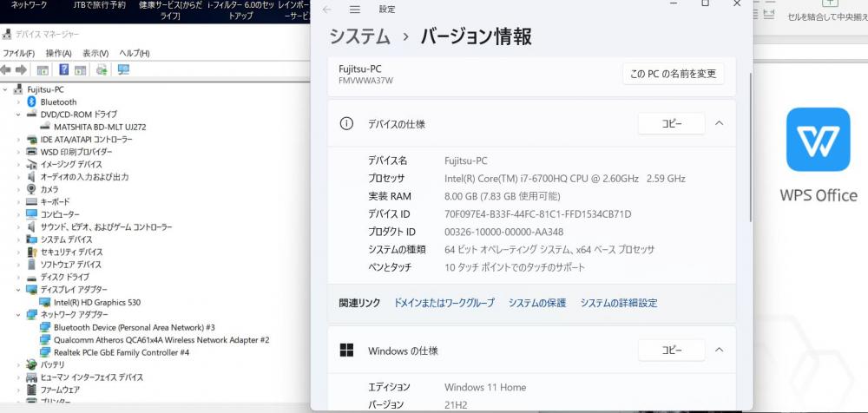This screenshot has height=413, width=868.
Task: Open the 表示(V) menu
Action: (x=95, y=53)
